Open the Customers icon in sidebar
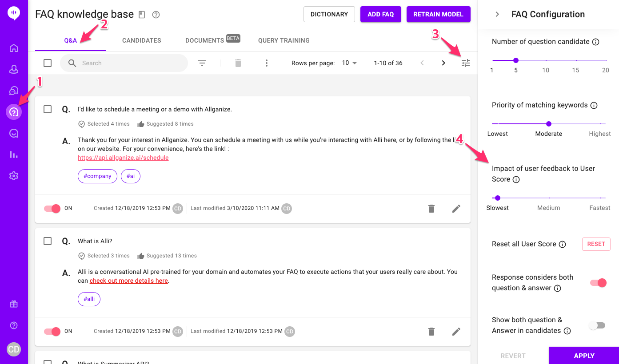619x364 pixels. (14, 69)
